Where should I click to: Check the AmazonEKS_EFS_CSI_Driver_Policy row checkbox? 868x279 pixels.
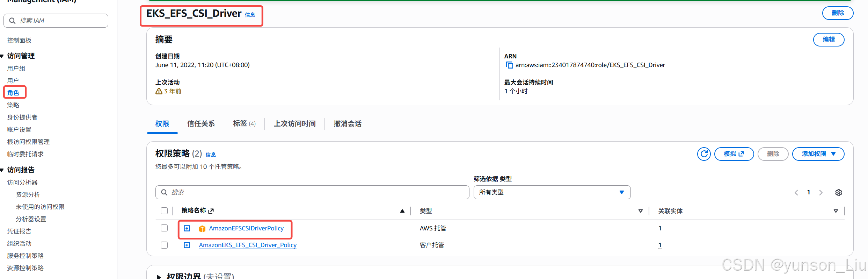164,245
